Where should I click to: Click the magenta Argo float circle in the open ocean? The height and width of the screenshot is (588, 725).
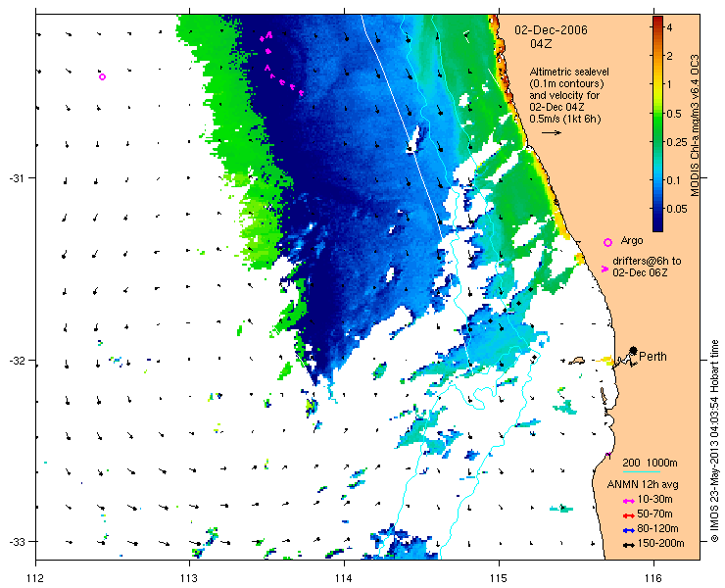pos(102,76)
